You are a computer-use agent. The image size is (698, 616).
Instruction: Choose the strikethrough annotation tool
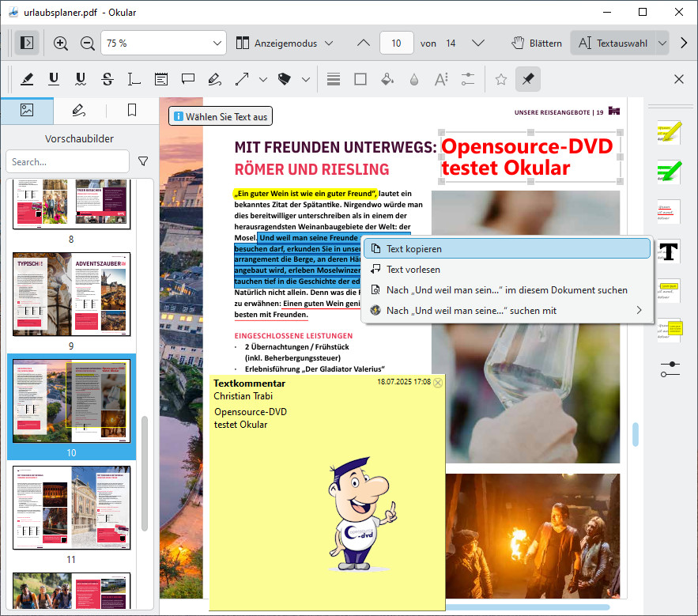point(108,79)
